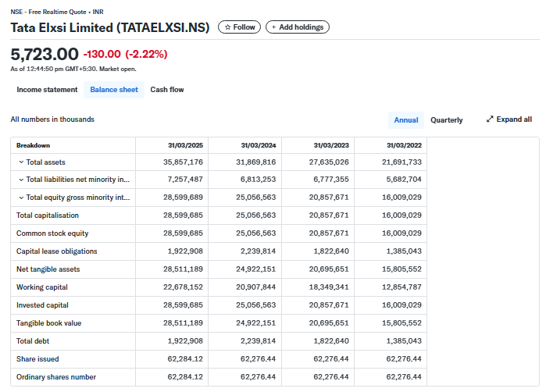The height and width of the screenshot is (392, 546).
Task: Click the Tangible book value label
Action: pyautogui.click(x=48, y=323)
